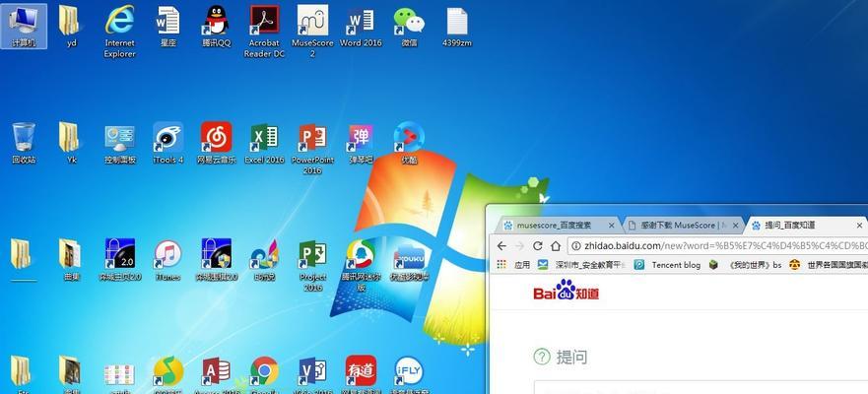Open 深圳市_安全教育平台 bookmark

click(582, 265)
